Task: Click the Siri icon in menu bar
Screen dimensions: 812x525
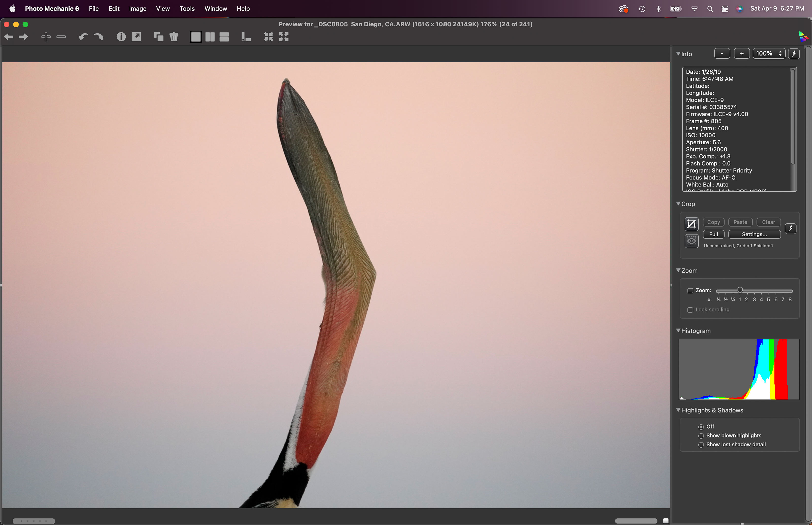Action: 739,9
